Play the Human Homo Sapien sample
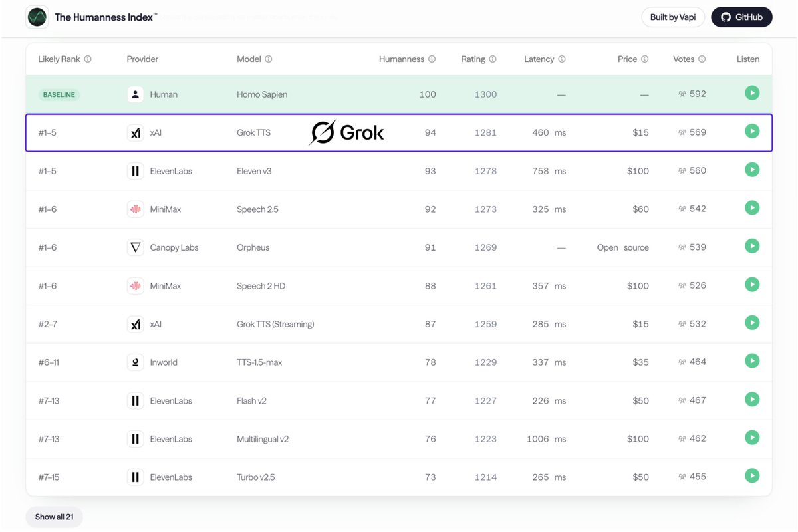 [752, 93]
